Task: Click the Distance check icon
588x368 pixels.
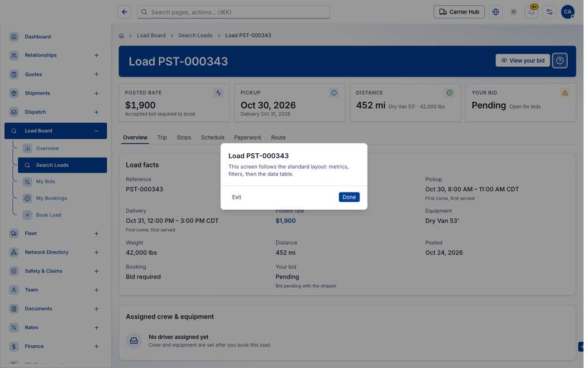Action: pos(449,93)
